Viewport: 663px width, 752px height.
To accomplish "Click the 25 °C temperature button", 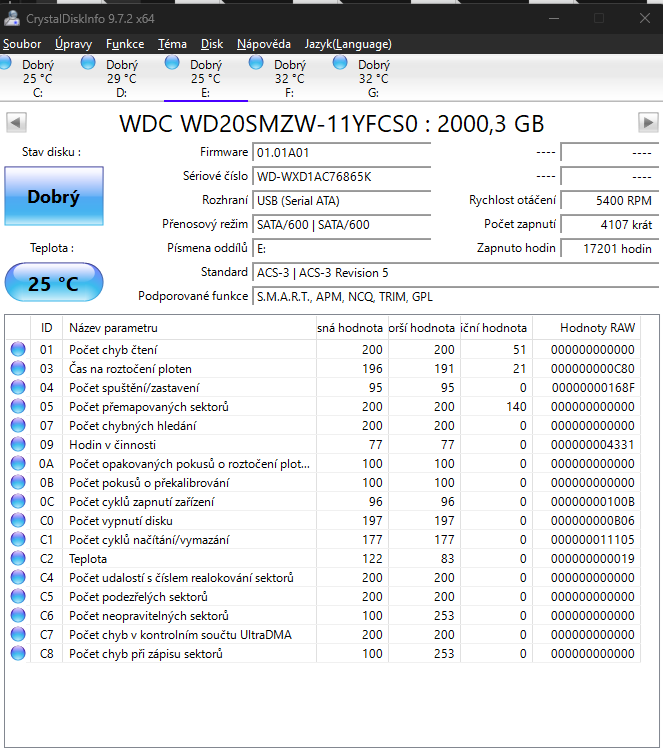I will pos(54,282).
